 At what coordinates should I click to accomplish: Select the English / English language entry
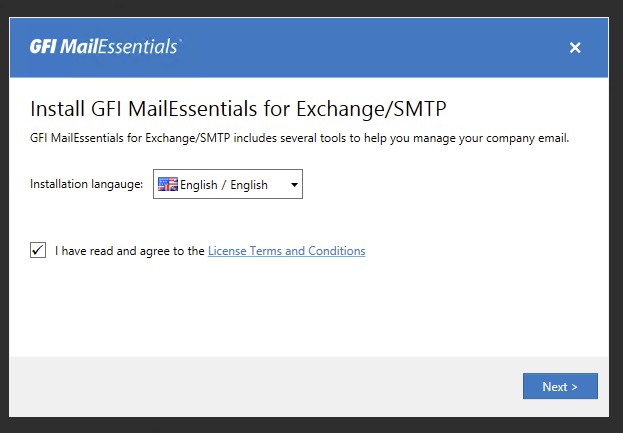coord(224,185)
